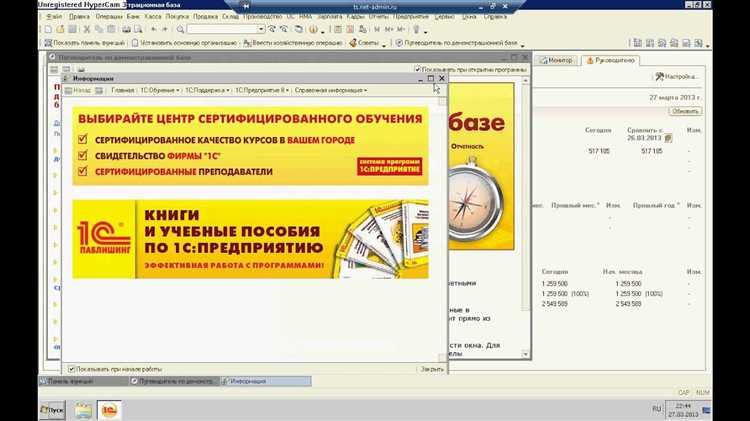
Task: Expand the 1С:Обучение dropdown menu
Action: point(159,90)
